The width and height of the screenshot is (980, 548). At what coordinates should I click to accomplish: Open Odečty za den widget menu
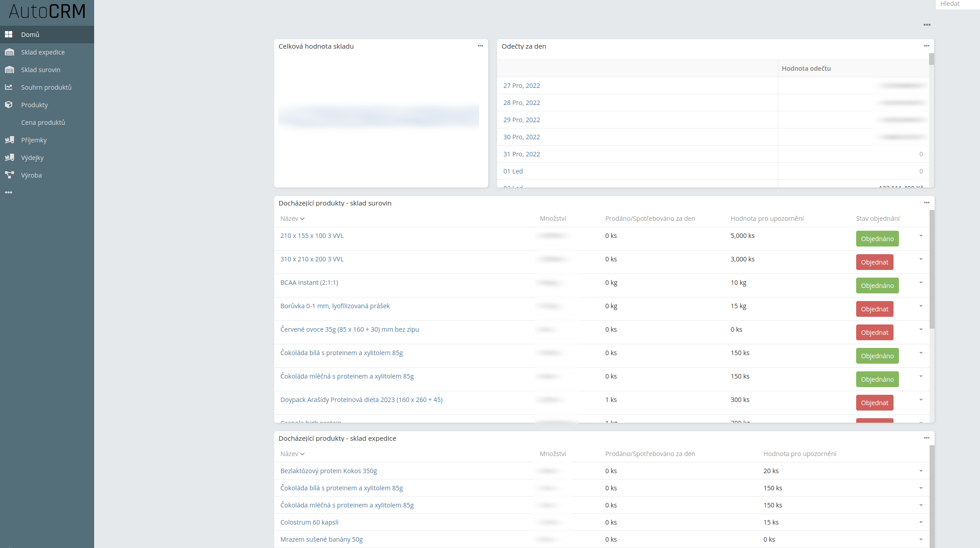coord(926,46)
